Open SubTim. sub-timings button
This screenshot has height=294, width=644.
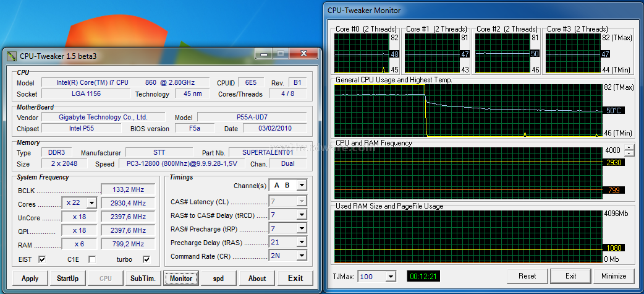(x=143, y=279)
